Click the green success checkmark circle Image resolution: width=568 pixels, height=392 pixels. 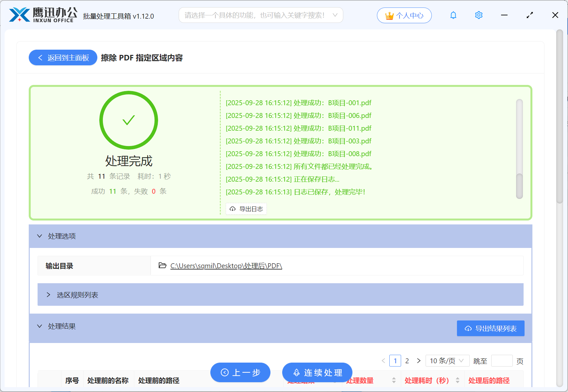coord(129,120)
